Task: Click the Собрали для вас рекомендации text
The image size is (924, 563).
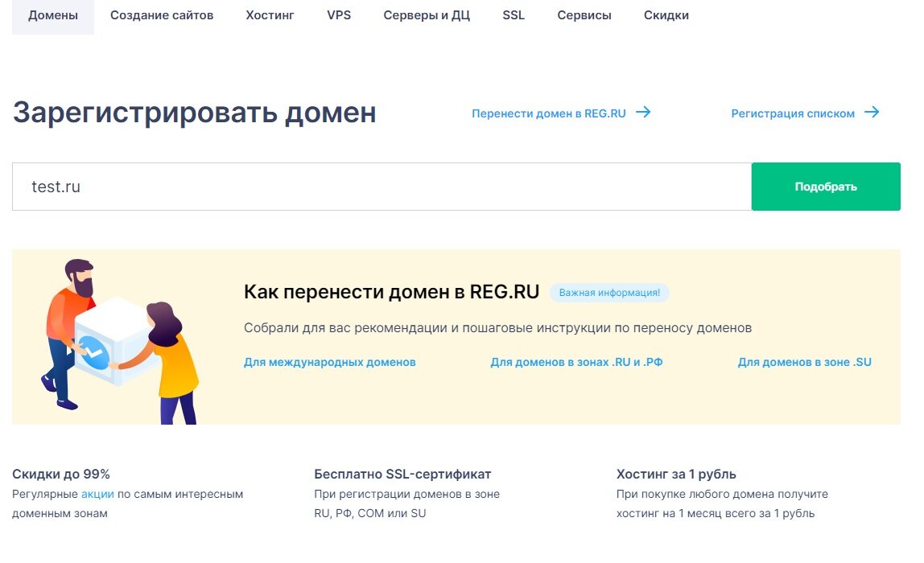Action: [498, 328]
